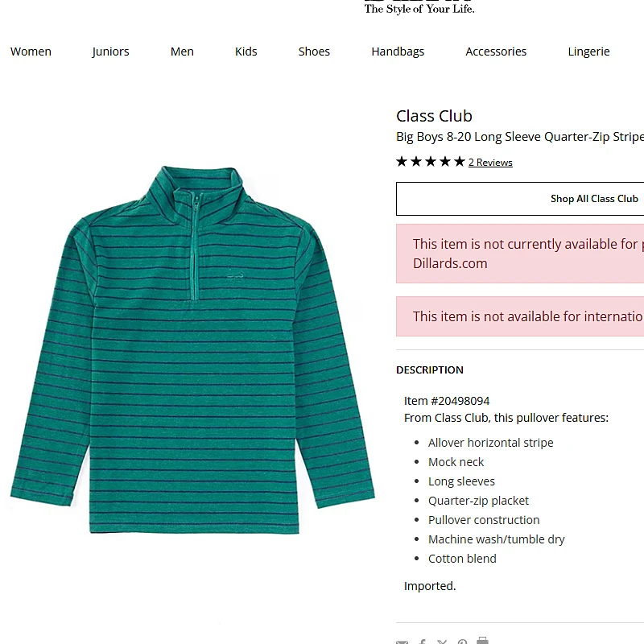Image resolution: width=644 pixels, height=644 pixels.
Task: Open the Women menu
Action: coord(31,52)
